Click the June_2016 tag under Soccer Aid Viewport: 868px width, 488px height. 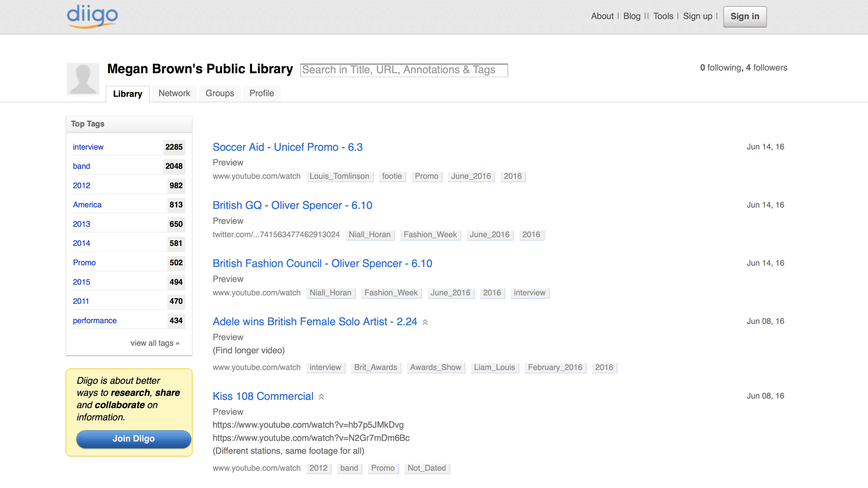pyautogui.click(x=471, y=176)
